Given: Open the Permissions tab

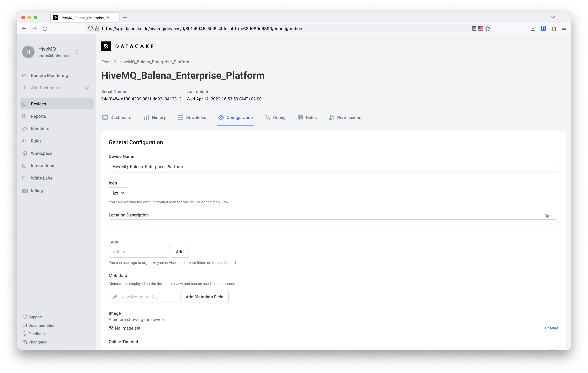Looking at the screenshot, I should click(x=349, y=118).
